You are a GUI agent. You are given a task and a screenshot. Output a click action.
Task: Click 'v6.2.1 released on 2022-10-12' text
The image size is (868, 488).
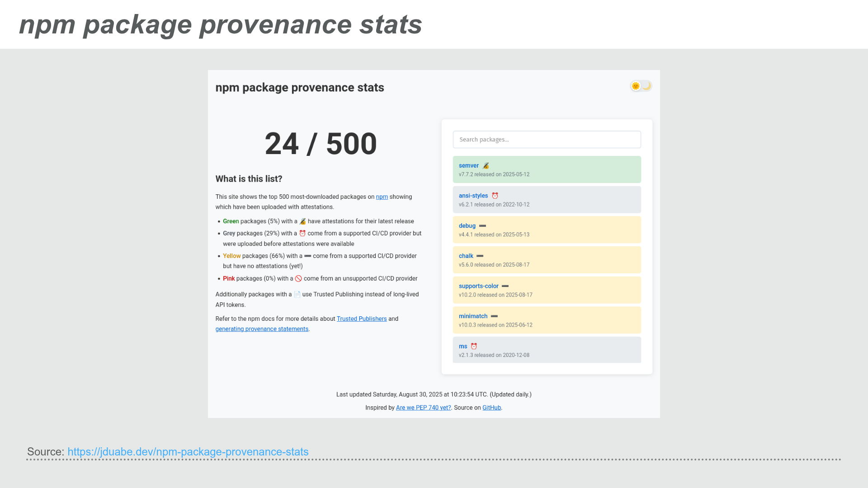(x=494, y=205)
